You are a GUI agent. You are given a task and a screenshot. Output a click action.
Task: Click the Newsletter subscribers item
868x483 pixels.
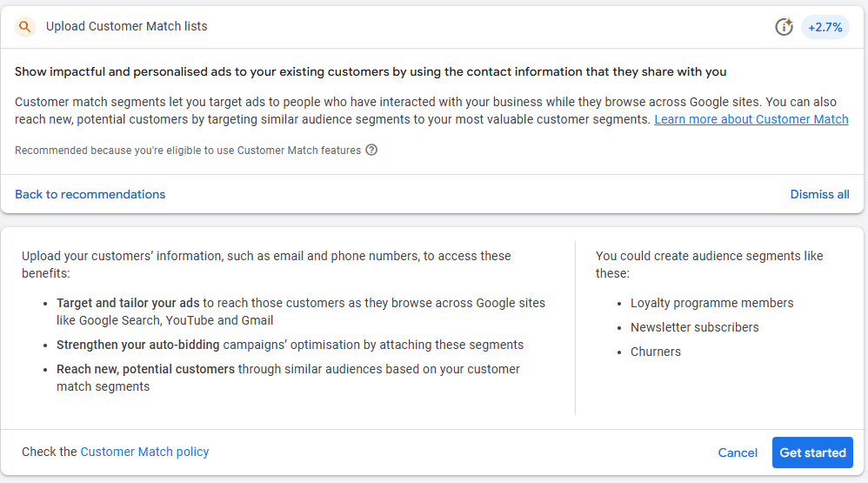click(695, 327)
